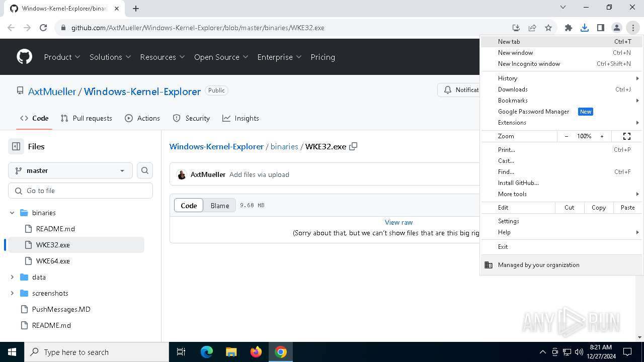Image resolution: width=644 pixels, height=362 pixels.
Task: Launch Microsoft Edge from taskbar
Action: [207, 352]
